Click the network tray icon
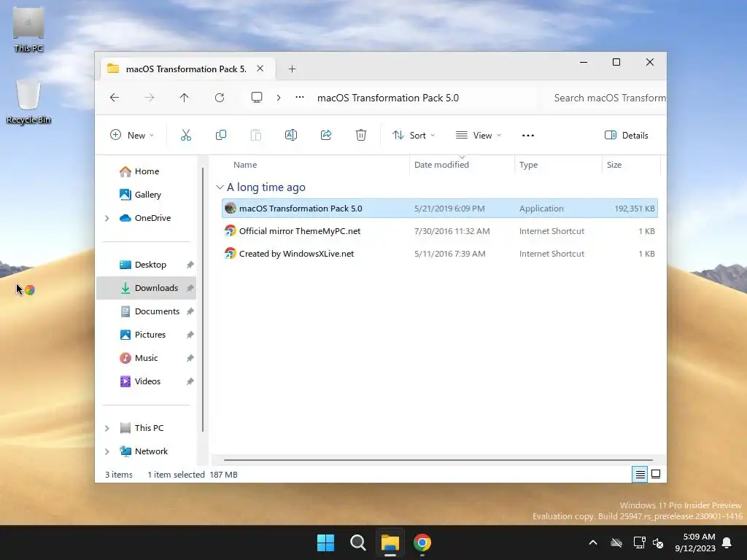Screen dimensions: 747x560 point(639,542)
